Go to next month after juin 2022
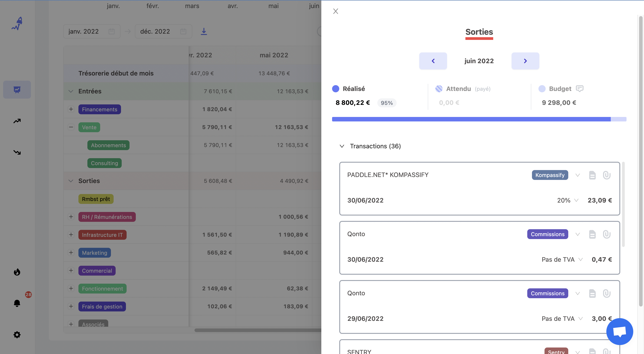This screenshot has width=644, height=354. click(x=525, y=61)
